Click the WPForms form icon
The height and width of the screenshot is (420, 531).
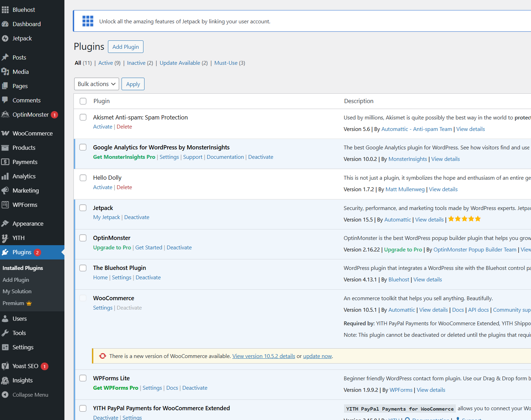point(5,205)
